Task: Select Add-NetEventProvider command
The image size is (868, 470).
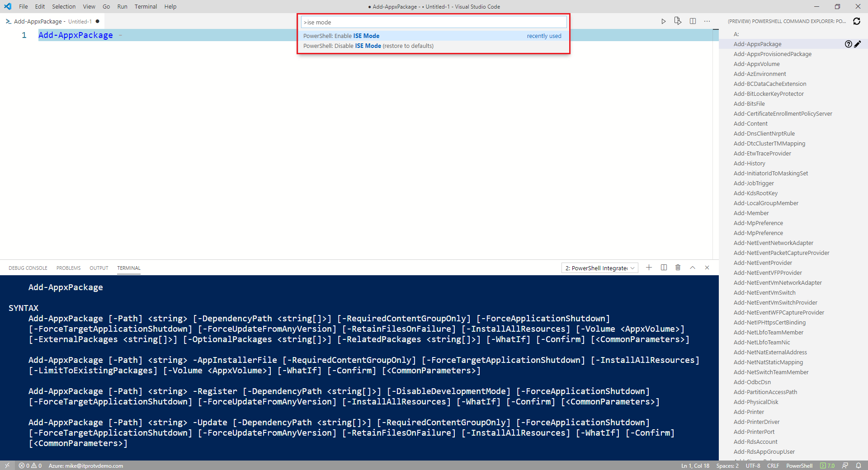Action: click(x=763, y=263)
